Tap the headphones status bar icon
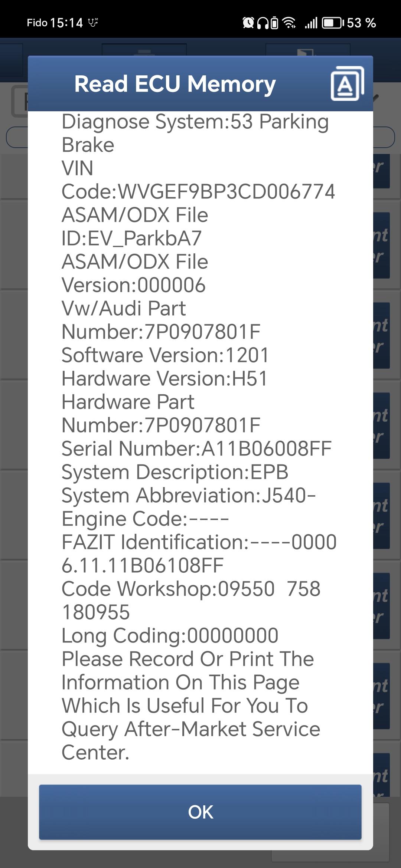Viewport: 401px width, 868px height. point(263,23)
